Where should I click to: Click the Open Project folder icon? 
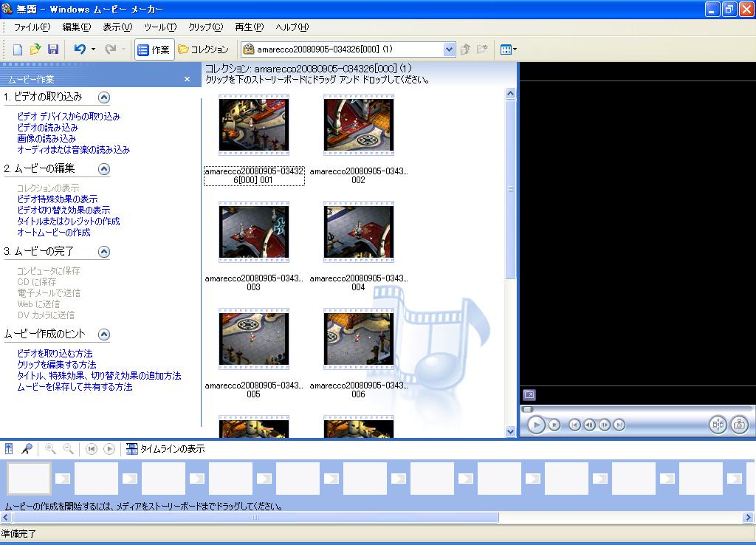[35, 49]
